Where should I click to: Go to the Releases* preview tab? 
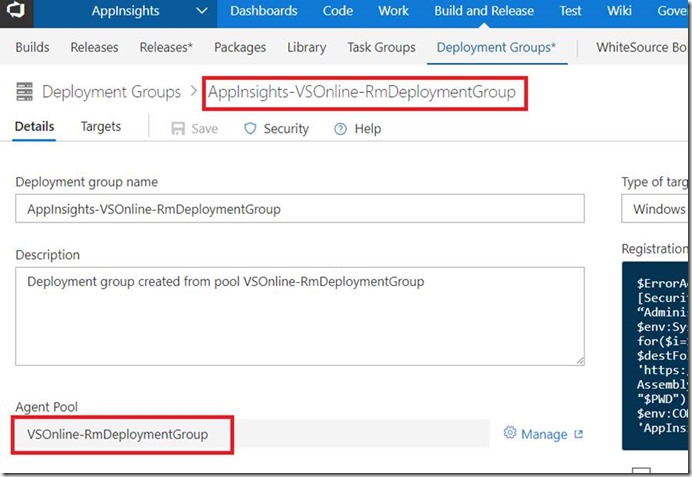coord(166,47)
